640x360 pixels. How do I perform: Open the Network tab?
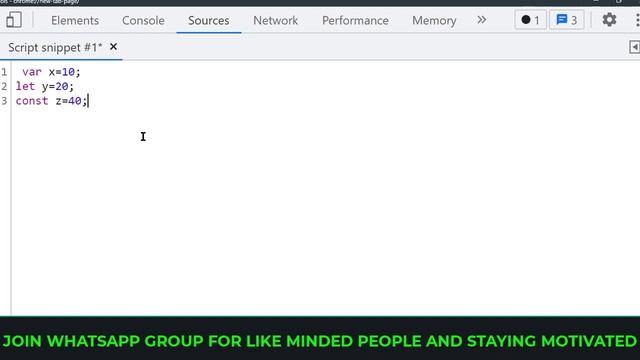pos(276,20)
